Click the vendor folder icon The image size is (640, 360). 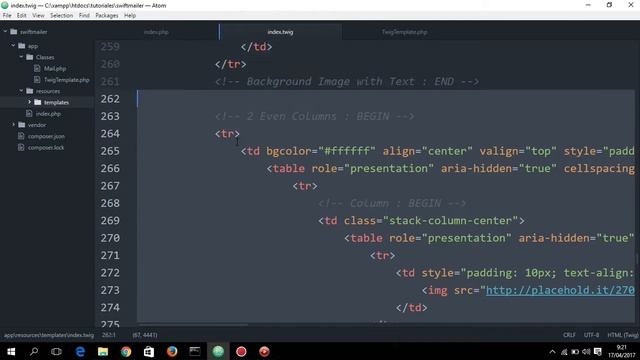(x=22, y=125)
